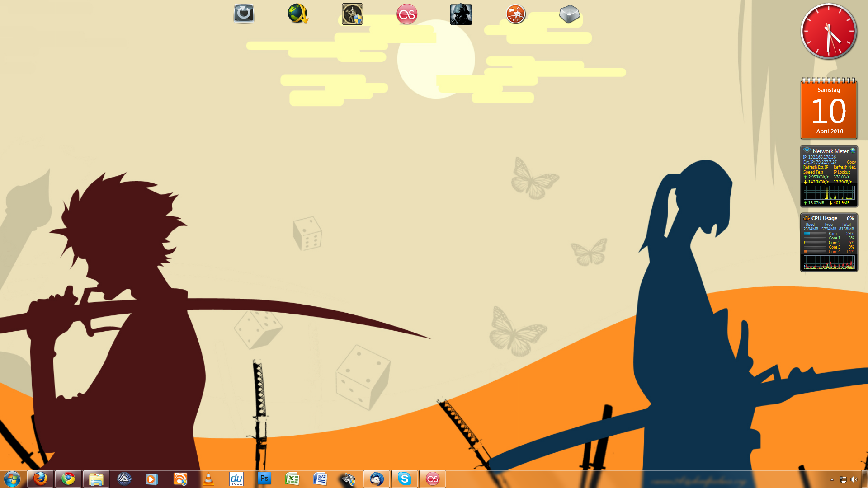Click Speed Test in Network Meter
The image size is (868, 488).
813,172
